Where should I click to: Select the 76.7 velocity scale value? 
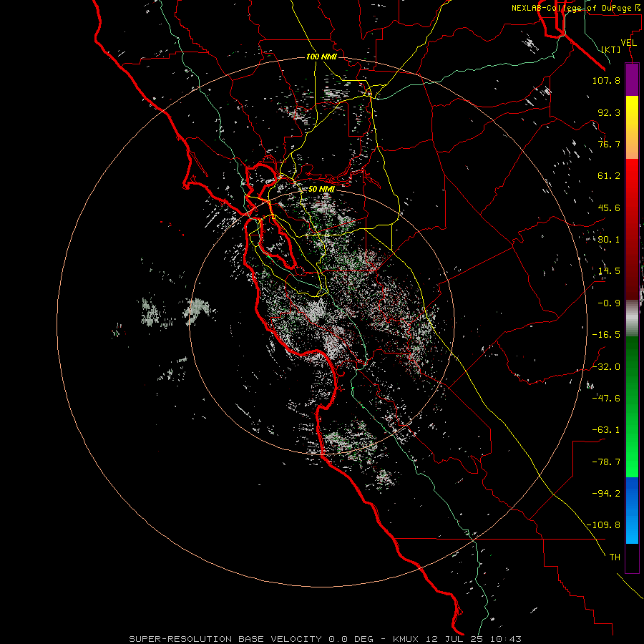pos(609,144)
